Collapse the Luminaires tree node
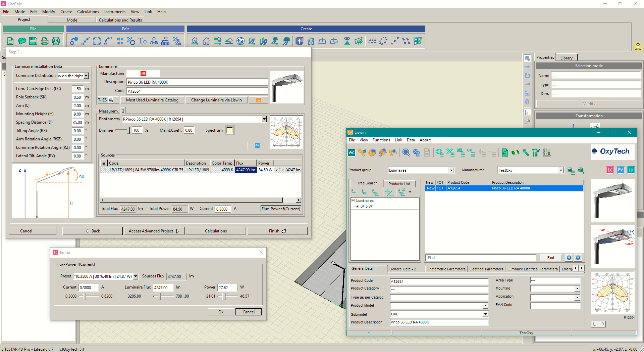Image resolution: width=644 pixels, height=352 pixels. [353, 201]
